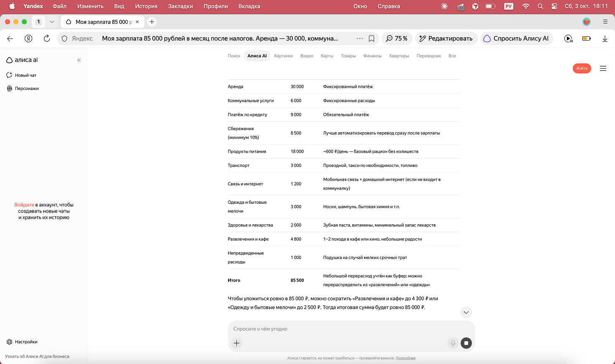This screenshot has height=364, width=615.
Task: Follow the Подробнее link in footer
Action: tap(405, 358)
